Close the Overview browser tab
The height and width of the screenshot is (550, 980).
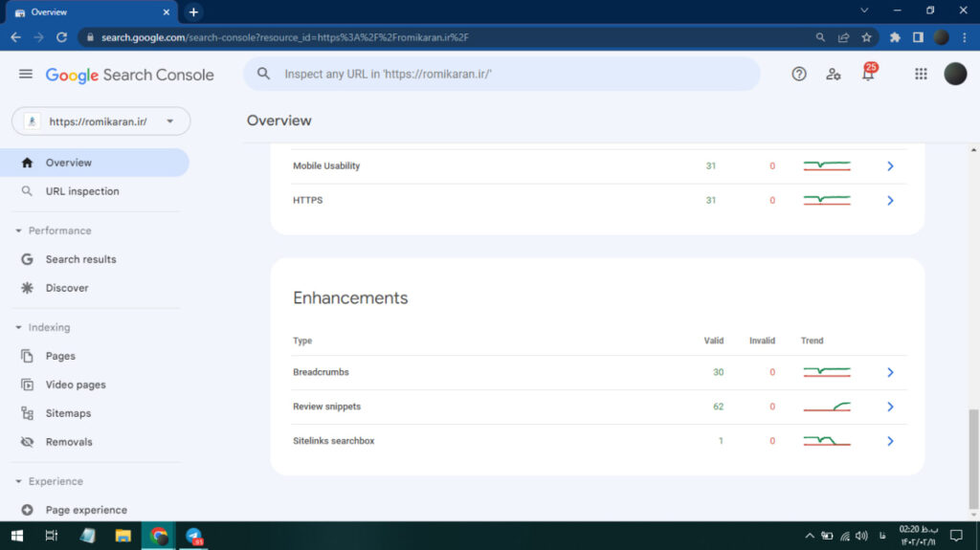(167, 11)
